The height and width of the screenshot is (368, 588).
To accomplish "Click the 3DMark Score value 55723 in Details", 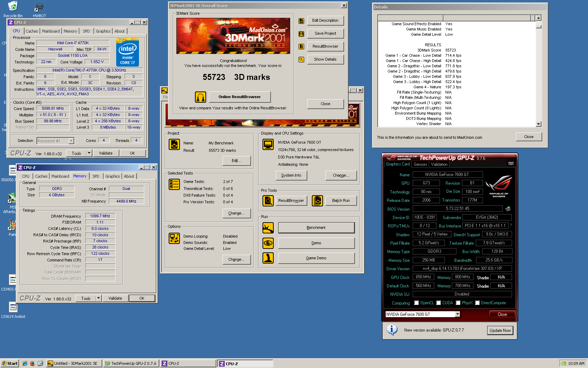I will tap(450, 50).
